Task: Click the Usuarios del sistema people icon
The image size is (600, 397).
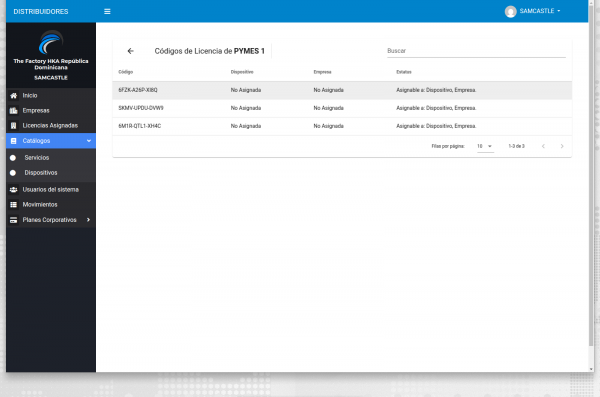Action: 13,190
